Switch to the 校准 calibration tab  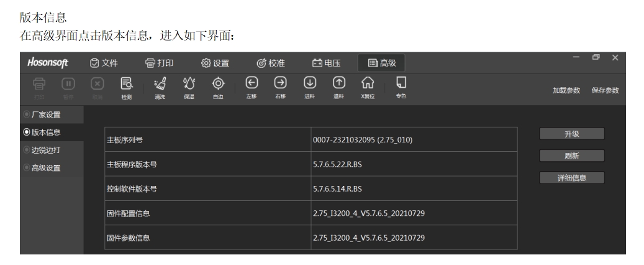(x=271, y=62)
